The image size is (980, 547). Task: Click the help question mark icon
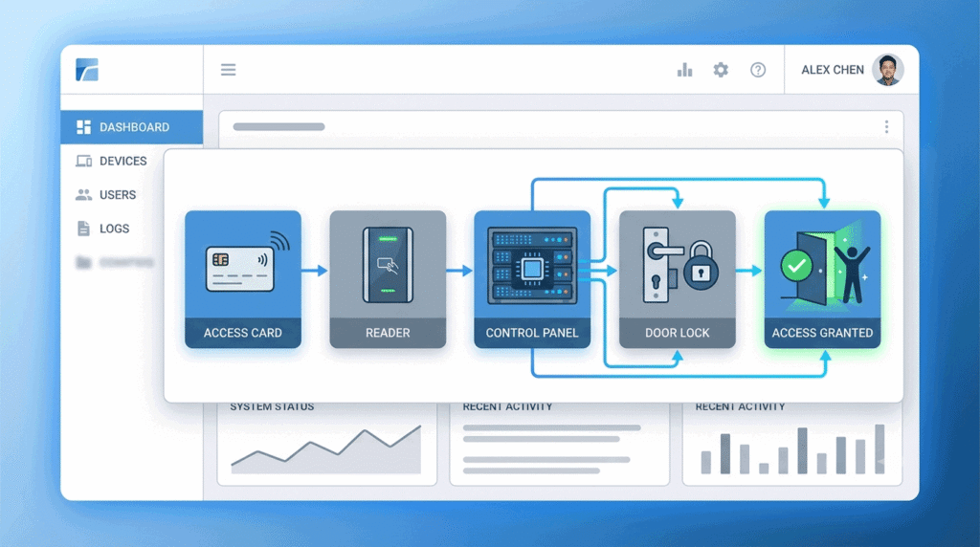758,70
